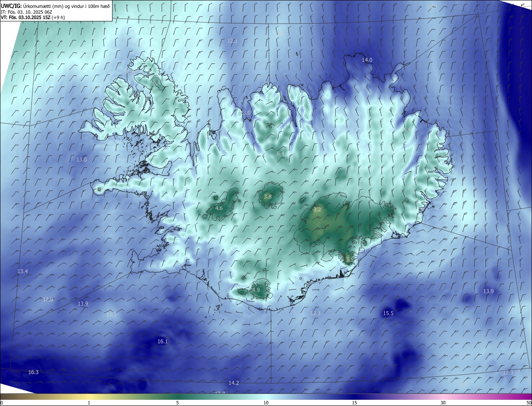Click the 11.6 value over the Westfjords
532x406 pixels.
click(129, 72)
